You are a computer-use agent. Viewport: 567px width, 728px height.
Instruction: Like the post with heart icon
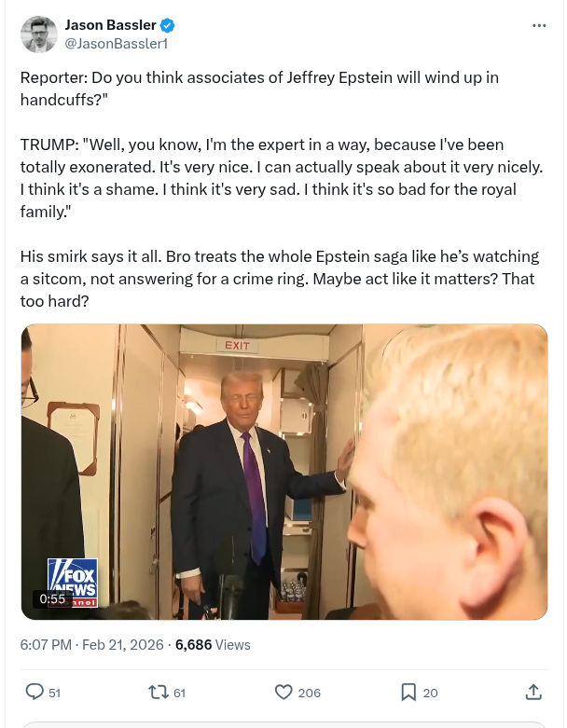coord(283,693)
